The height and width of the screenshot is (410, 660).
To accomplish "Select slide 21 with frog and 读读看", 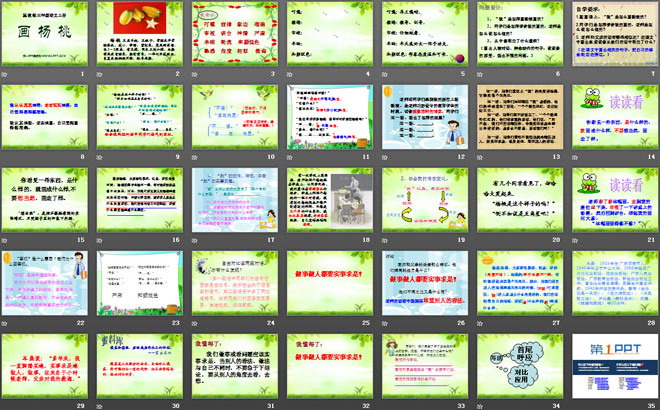I will 615,200.
